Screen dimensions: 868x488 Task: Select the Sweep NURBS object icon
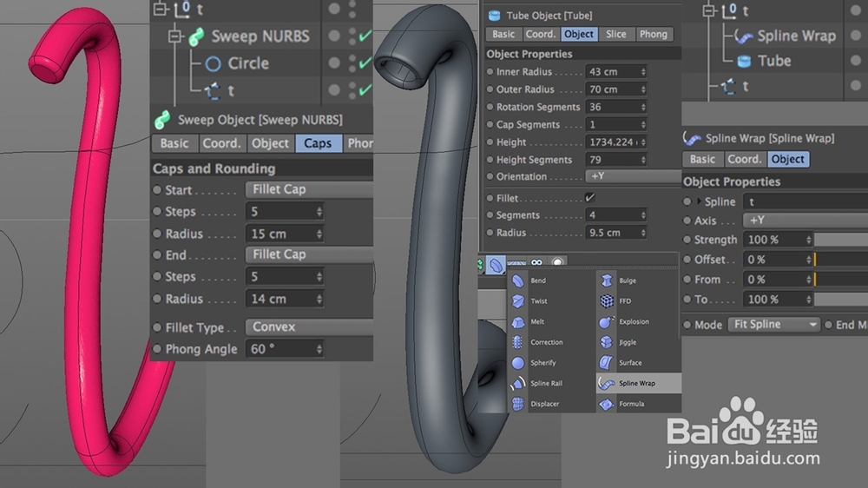[196, 36]
